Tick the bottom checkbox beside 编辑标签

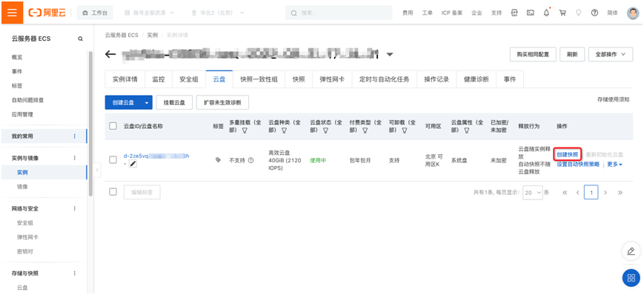[x=113, y=192]
